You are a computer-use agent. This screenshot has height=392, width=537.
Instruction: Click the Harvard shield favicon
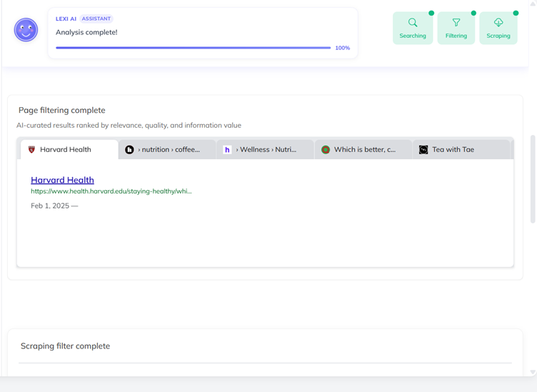[x=31, y=150]
